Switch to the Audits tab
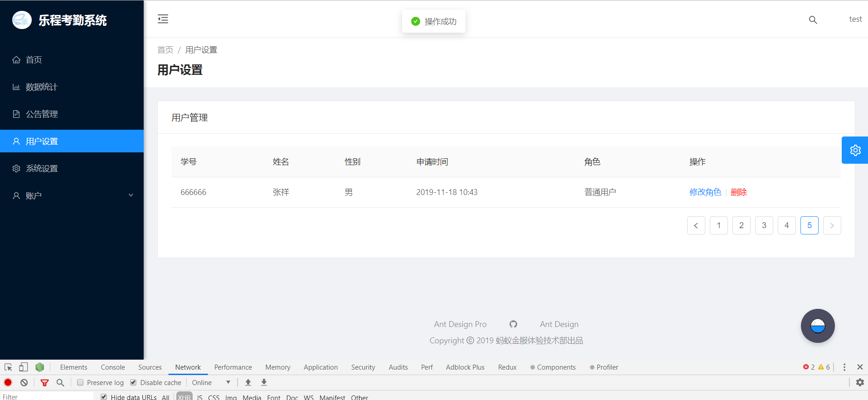Viewport: 868px width, 400px height. pyautogui.click(x=398, y=367)
